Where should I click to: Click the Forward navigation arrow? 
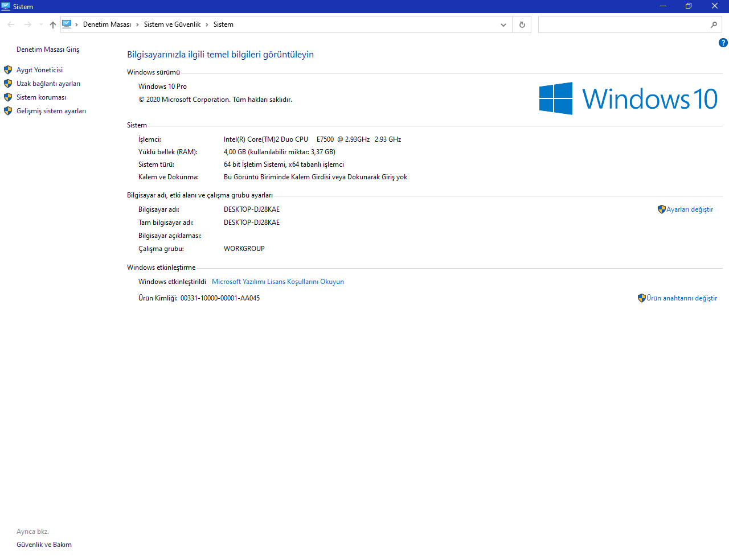[27, 24]
